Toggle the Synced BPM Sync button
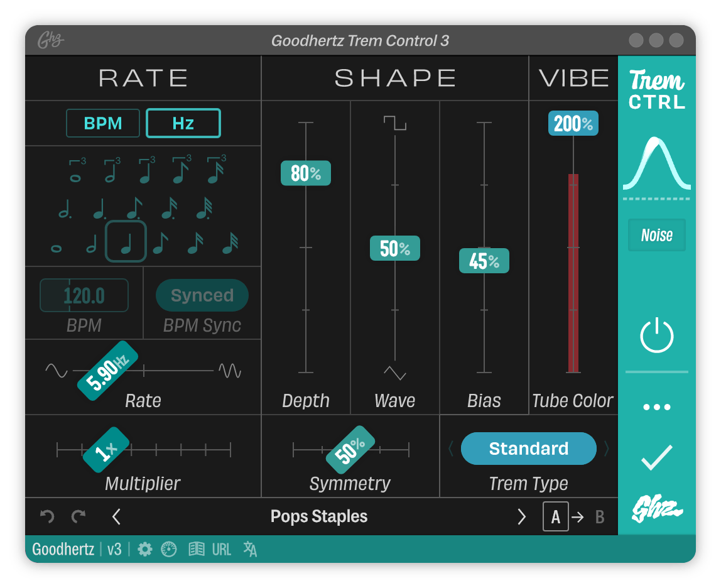The image size is (721, 588). [202, 295]
